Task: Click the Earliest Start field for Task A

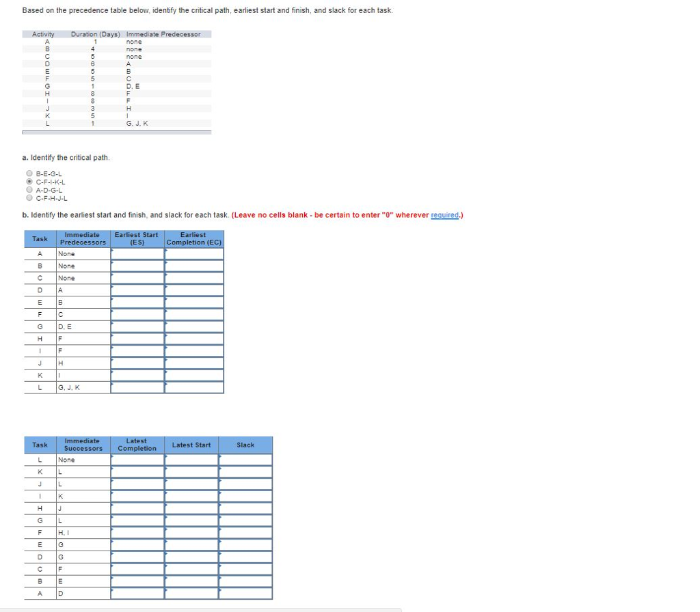Action: [x=137, y=253]
